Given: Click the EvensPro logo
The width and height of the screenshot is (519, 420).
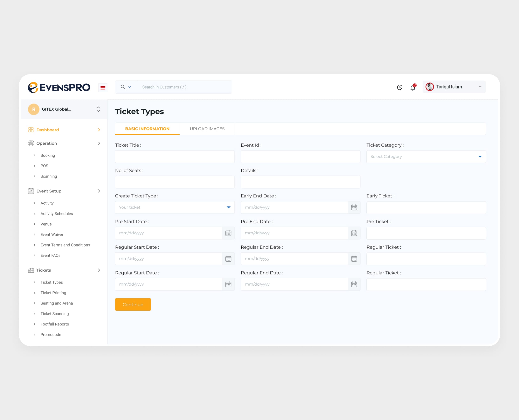Looking at the screenshot, I should coord(59,87).
